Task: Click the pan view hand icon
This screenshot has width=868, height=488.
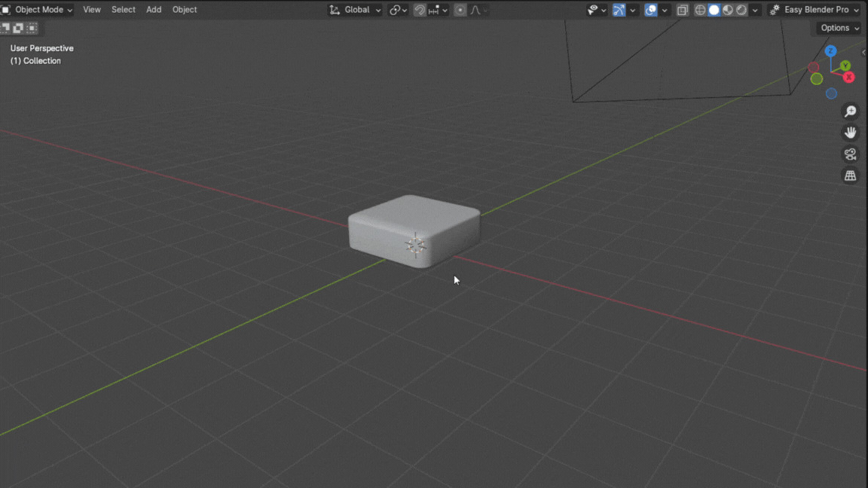Action: (850, 133)
